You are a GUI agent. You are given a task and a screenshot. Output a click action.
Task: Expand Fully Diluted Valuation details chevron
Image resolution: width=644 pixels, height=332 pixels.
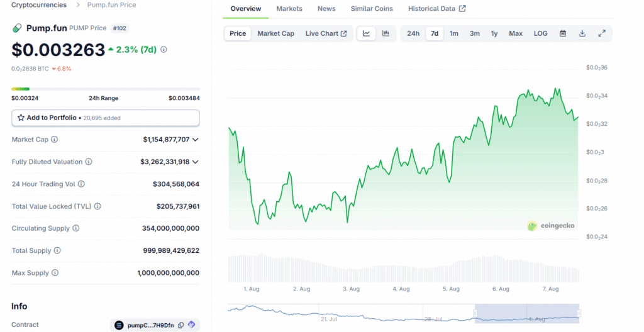[x=196, y=162]
